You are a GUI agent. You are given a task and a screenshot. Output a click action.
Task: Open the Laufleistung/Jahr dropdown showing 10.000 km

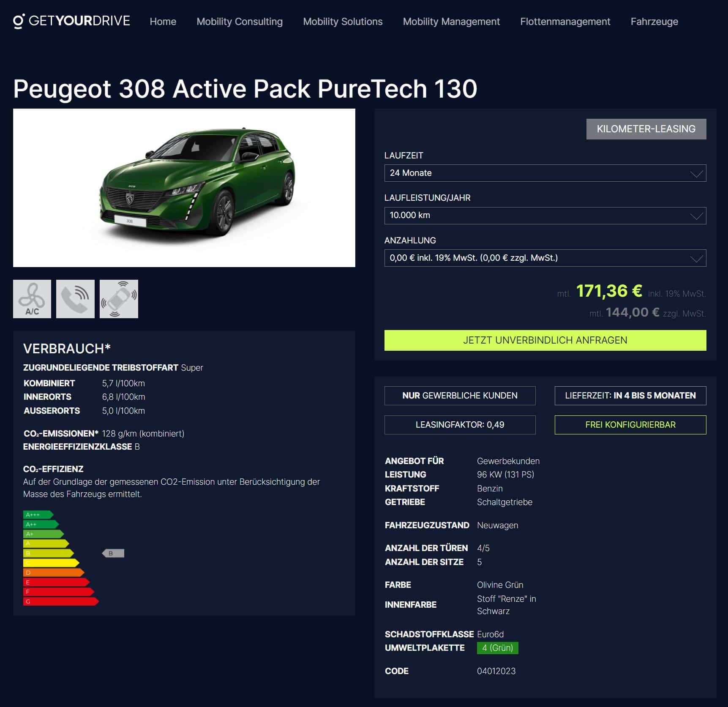coord(545,216)
